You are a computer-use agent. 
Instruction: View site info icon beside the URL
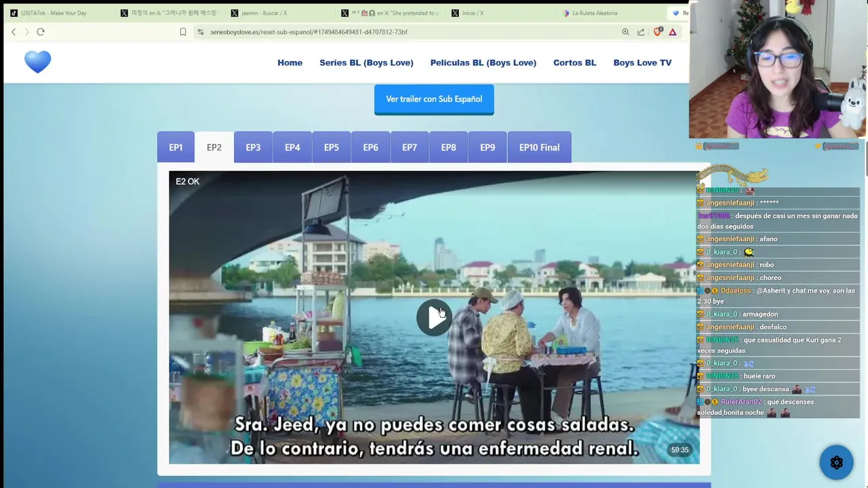coord(200,32)
